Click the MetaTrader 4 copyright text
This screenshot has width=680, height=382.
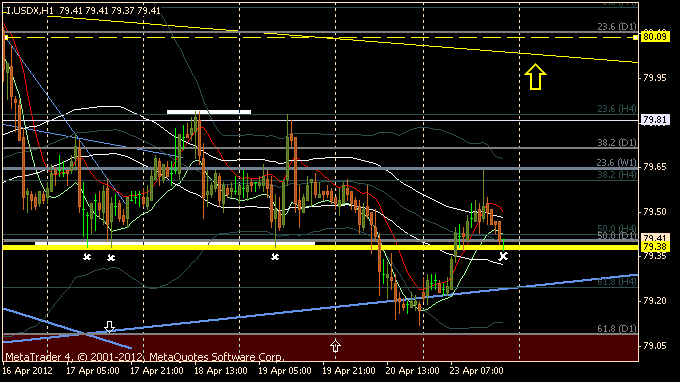(x=145, y=357)
